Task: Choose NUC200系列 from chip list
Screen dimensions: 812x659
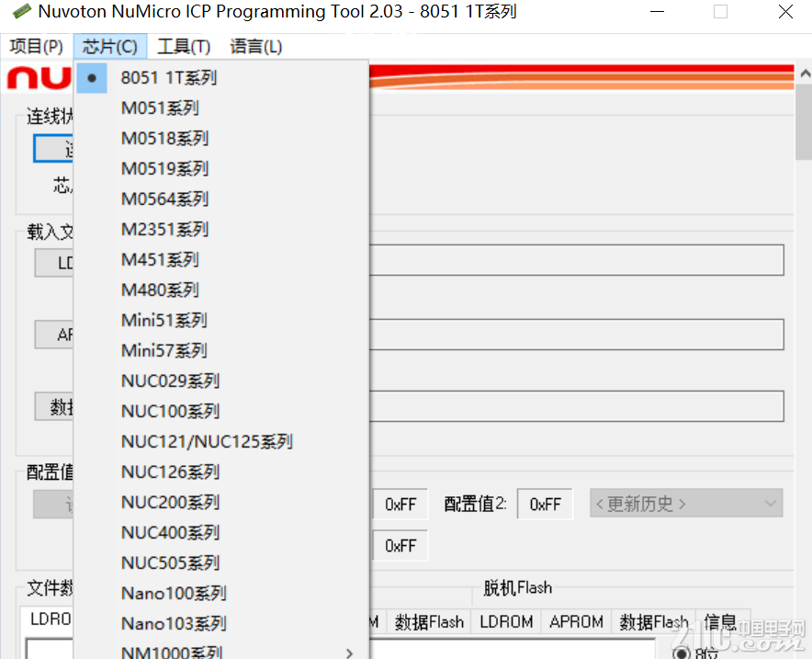Action: 221,502
